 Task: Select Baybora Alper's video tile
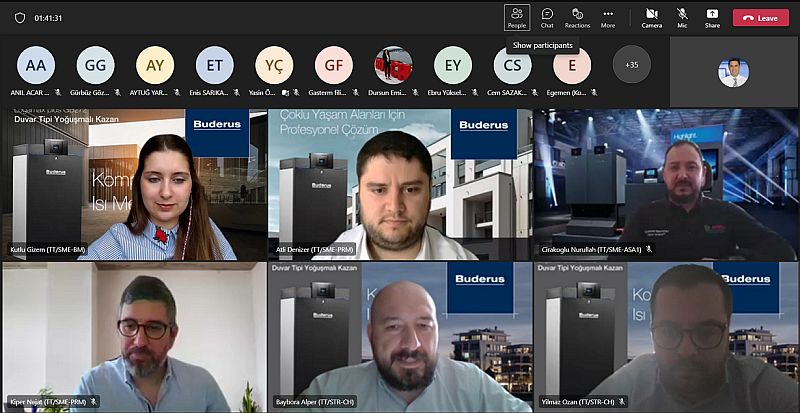pyautogui.click(x=400, y=337)
